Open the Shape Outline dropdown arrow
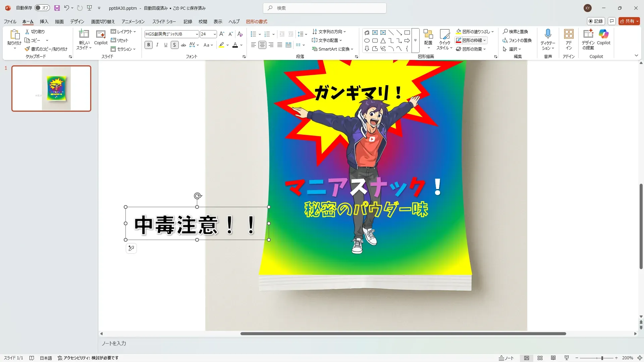This screenshot has width=644, height=362. click(484, 40)
